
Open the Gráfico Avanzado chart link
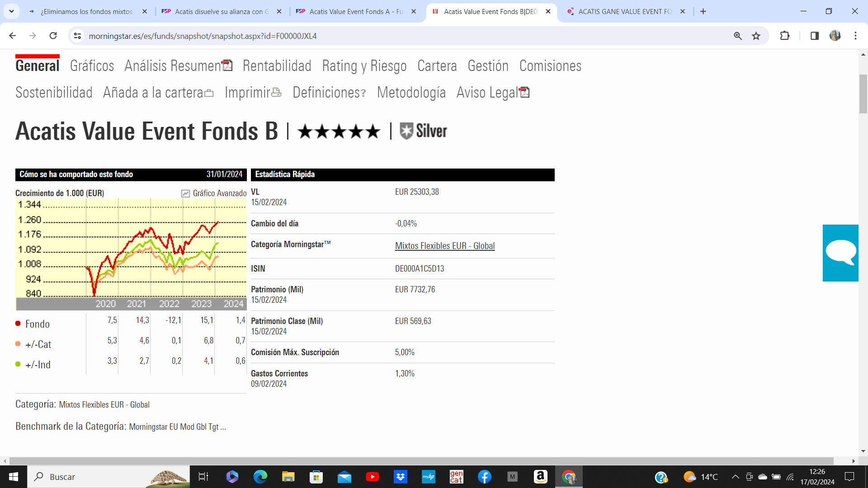tap(214, 193)
